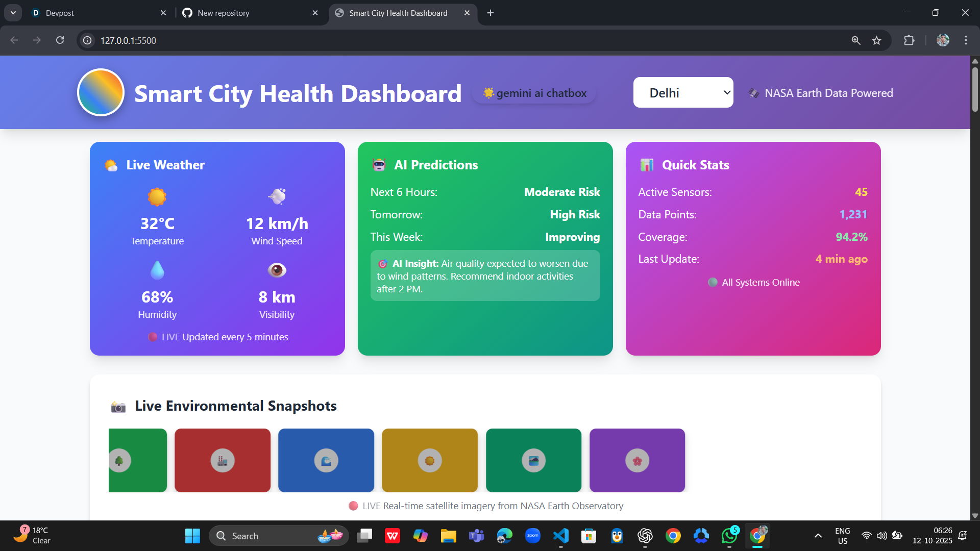This screenshot has width=980, height=551.
Task: Reload the page
Action: [x=60, y=40]
